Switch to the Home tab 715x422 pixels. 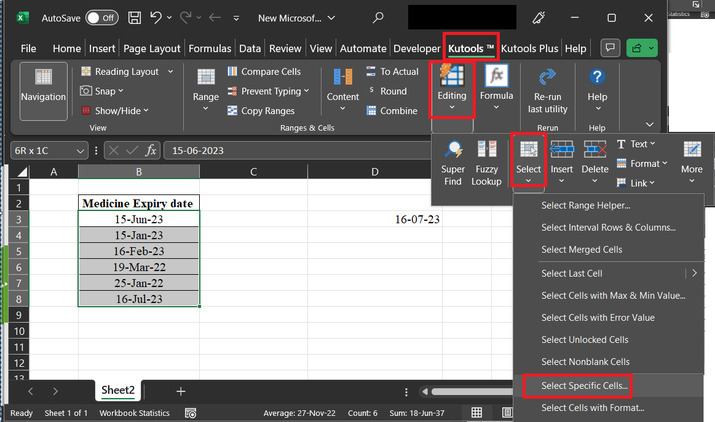67,48
